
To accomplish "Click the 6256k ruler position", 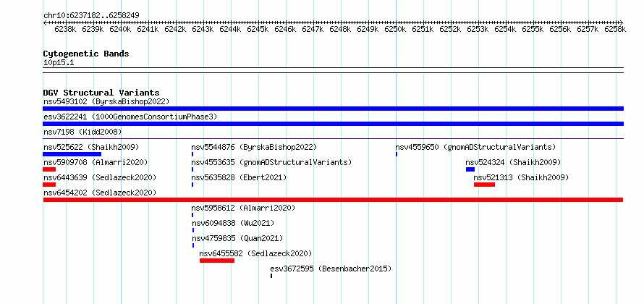I will click(560, 29).
